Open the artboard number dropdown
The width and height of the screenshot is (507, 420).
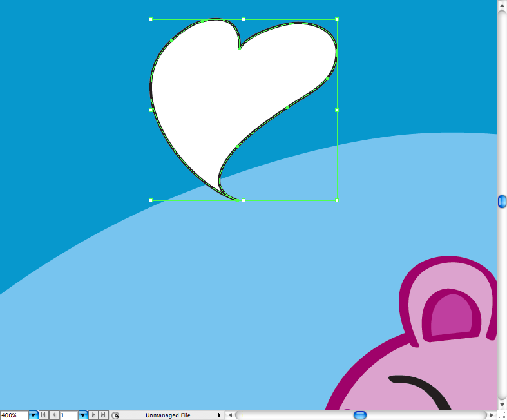(82, 415)
